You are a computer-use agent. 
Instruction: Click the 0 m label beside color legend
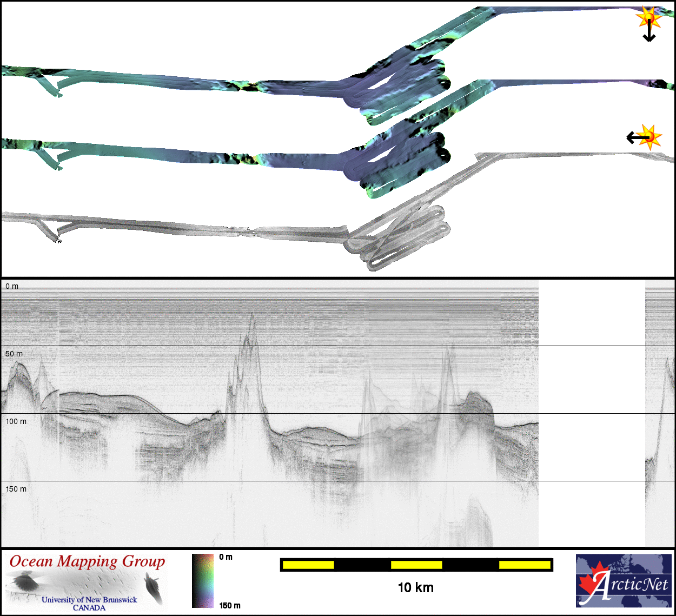click(226, 557)
